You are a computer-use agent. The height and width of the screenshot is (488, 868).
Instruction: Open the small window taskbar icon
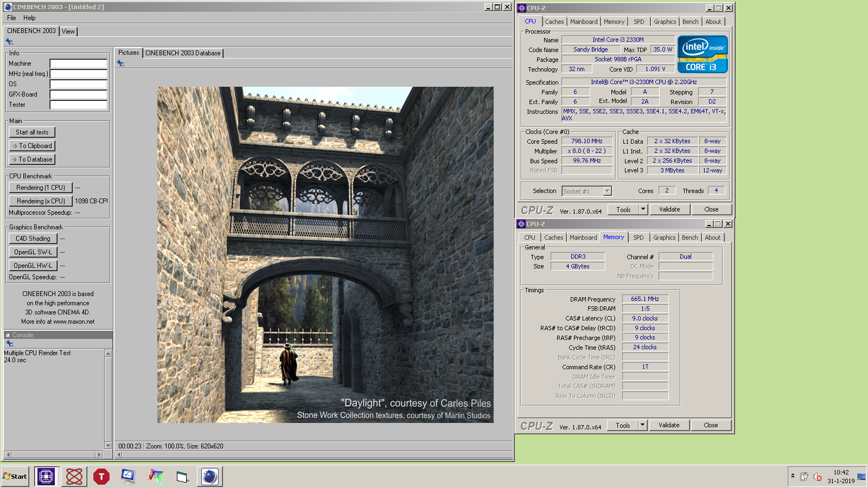tap(182, 477)
